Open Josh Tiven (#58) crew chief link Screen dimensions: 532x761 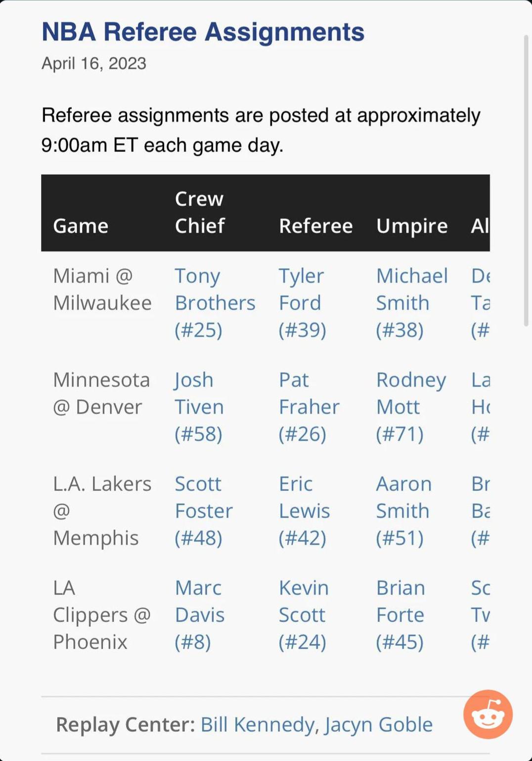click(199, 407)
